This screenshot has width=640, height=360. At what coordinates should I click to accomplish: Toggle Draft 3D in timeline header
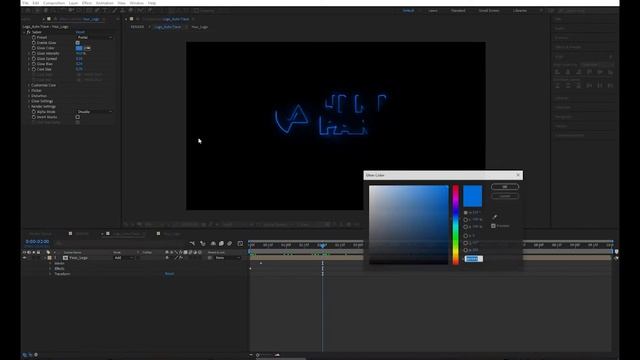coord(202,243)
